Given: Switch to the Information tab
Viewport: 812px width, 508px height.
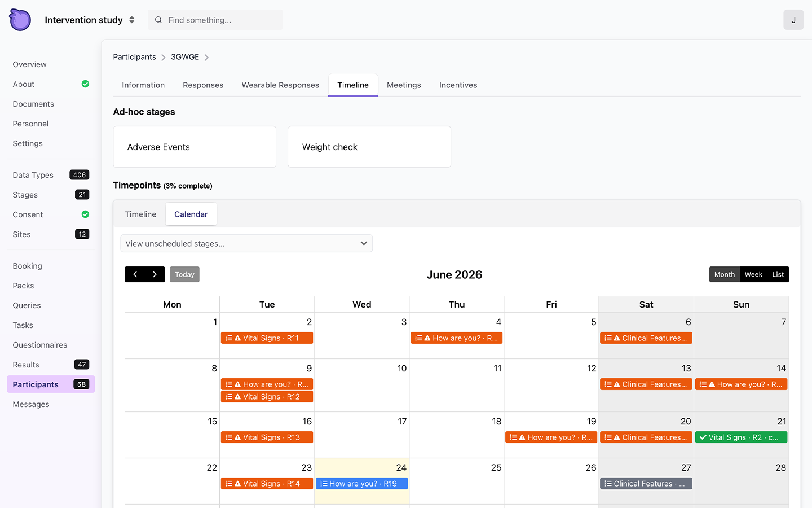Looking at the screenshot, I should coord(143,85).
